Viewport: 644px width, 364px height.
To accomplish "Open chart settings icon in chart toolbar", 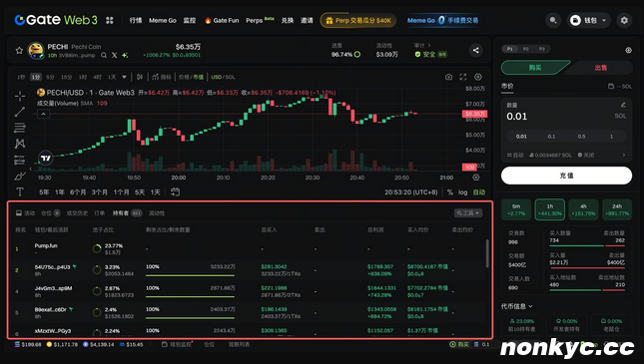I will [x=477, y=77].
